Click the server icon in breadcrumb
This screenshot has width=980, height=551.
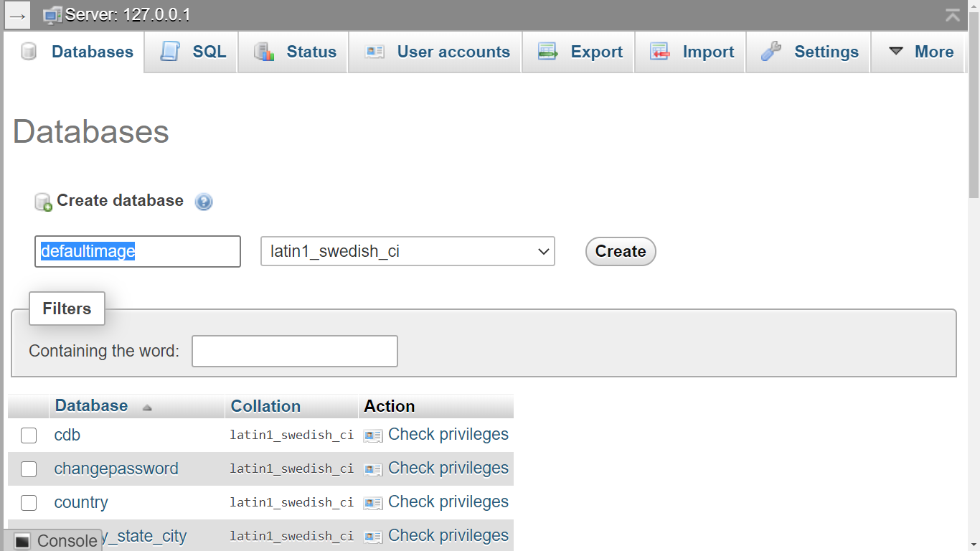52,15
